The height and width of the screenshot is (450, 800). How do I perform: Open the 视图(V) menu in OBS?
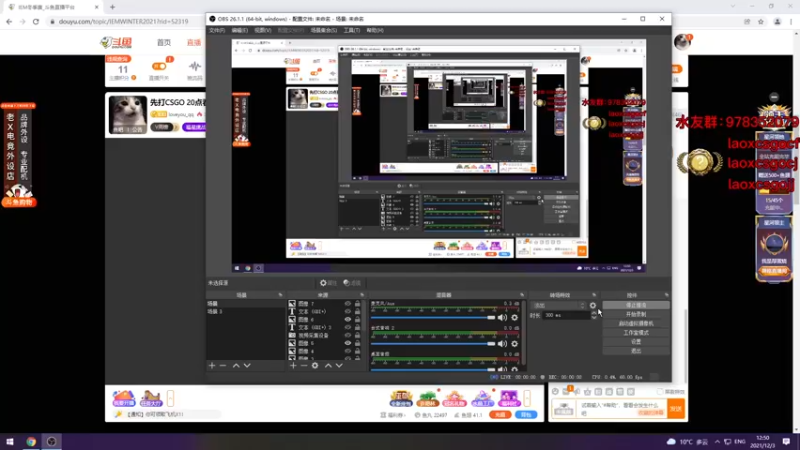pos(263,31)
